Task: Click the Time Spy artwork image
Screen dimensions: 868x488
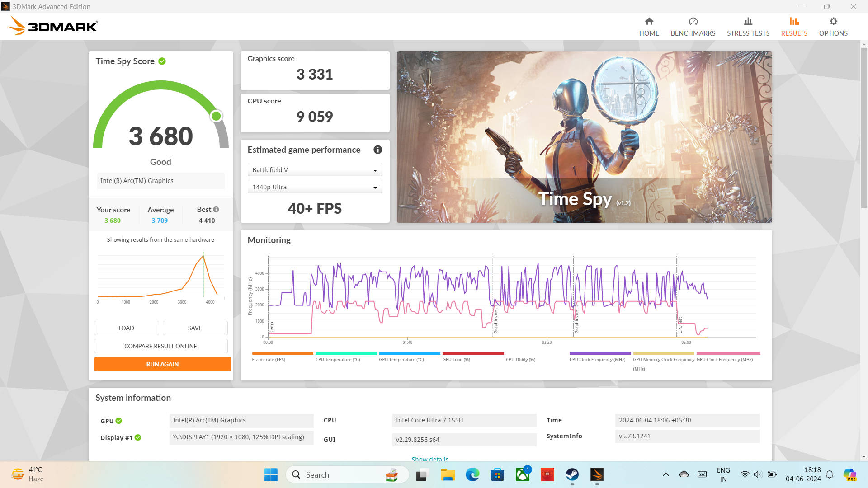Action: [584, 136]
